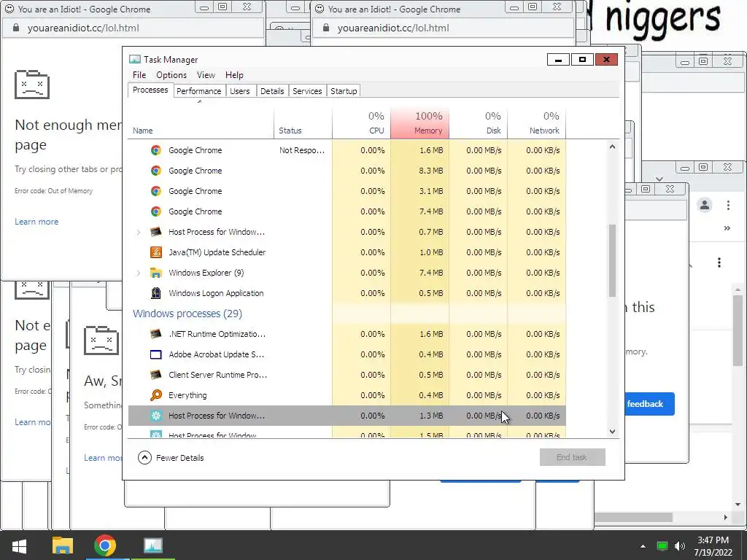Screen dimensions: 747x560
Task: Open the View menu
Action: point(206,75)
